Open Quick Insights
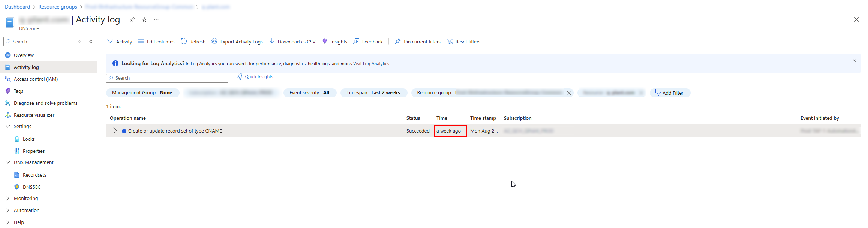The image size is (868, 228). (255, 77)
